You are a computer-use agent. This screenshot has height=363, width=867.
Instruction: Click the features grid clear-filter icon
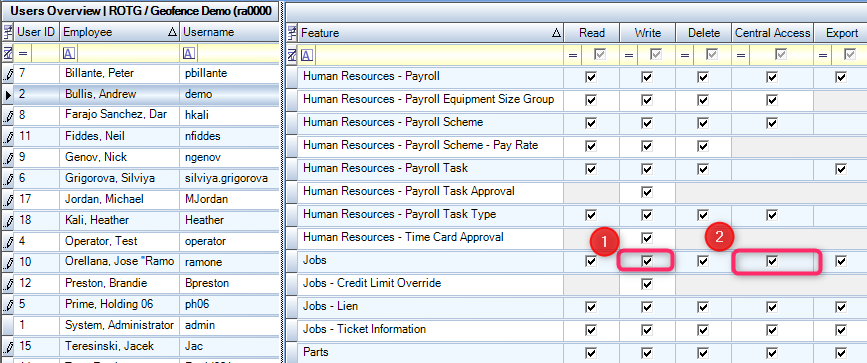(293, 55)
